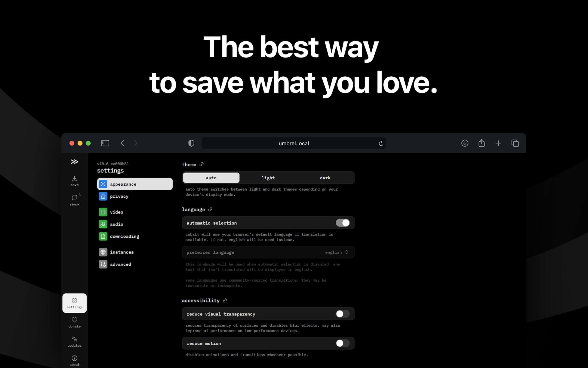This screenshot has width=588, height=368.
Task: Click theme external link icon
Action: pos(202,164)
